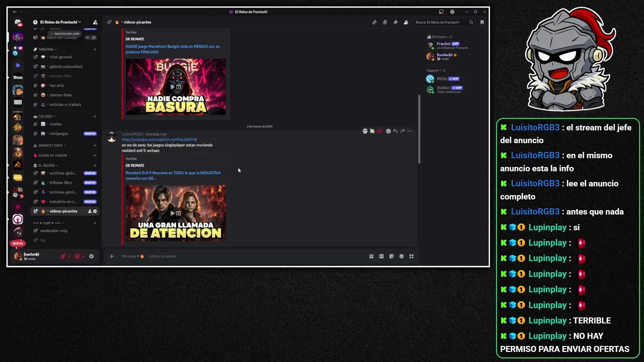Open noticias-y-trailers channel

64,105
